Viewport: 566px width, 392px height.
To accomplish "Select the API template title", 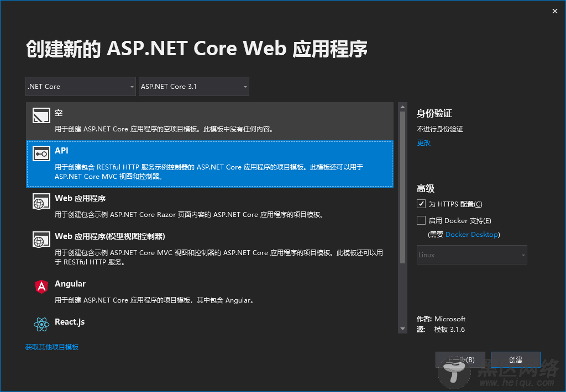I will pyautogui.click(x=61, y=150).
